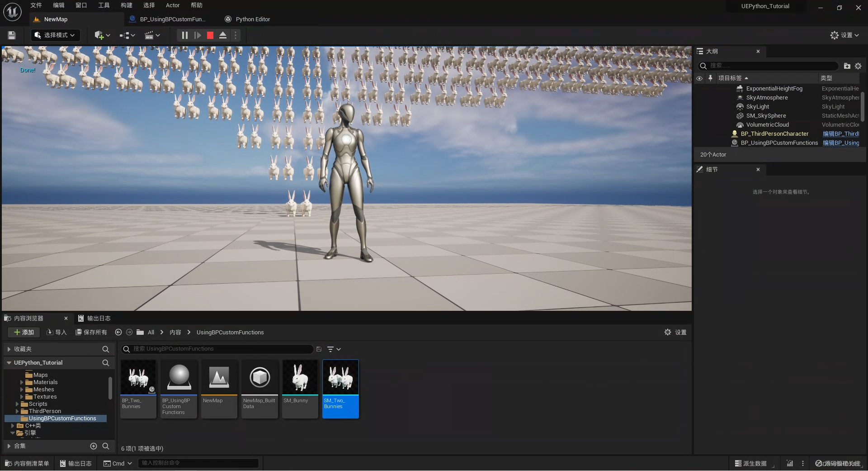Click the breadcrumb folder icon
868x471 pixels.
(140, 333)
